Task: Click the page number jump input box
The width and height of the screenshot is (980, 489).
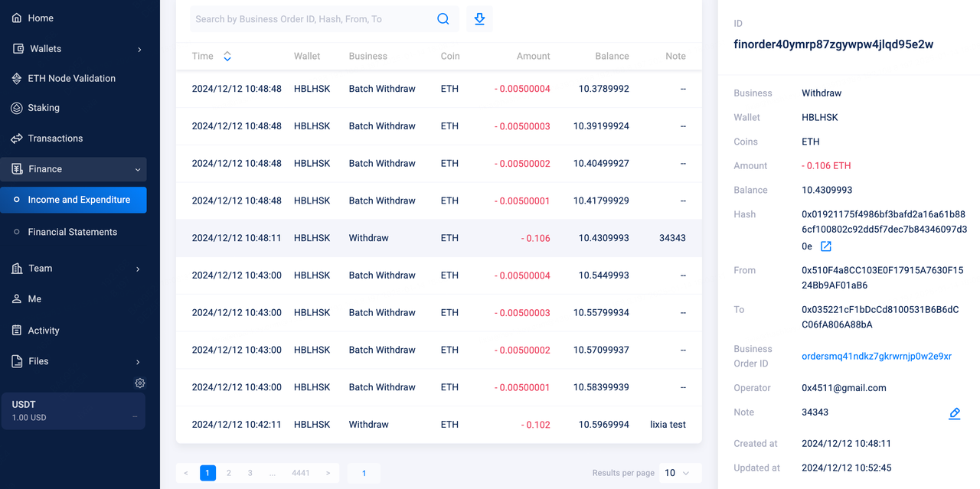Action: tap(364, 473)
